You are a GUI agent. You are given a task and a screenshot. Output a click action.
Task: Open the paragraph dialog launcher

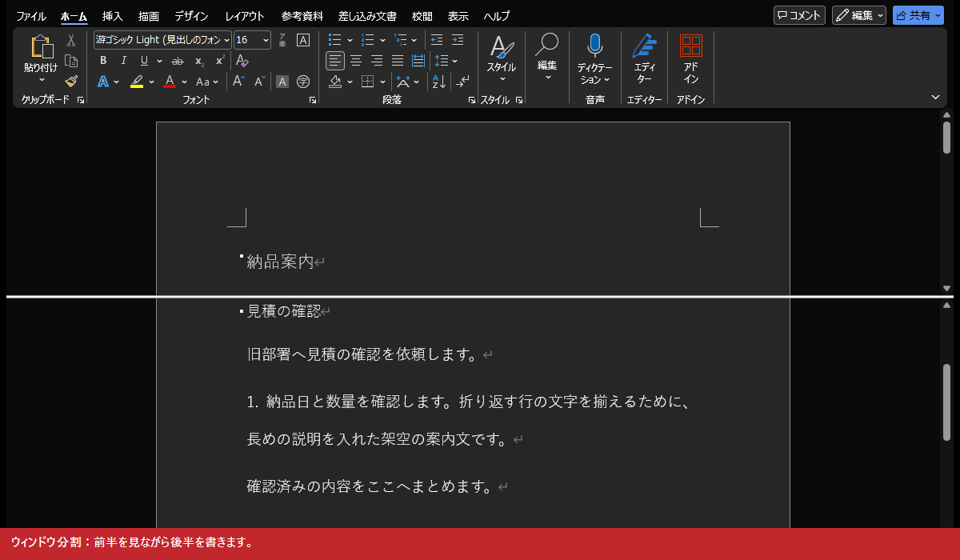tap(473, 100)
